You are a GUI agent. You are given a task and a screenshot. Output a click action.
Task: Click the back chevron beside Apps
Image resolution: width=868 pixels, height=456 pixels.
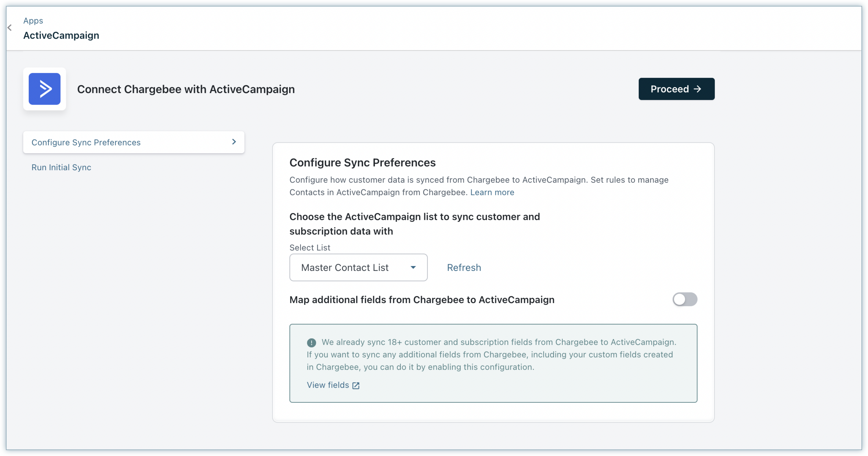coord(10,28)
